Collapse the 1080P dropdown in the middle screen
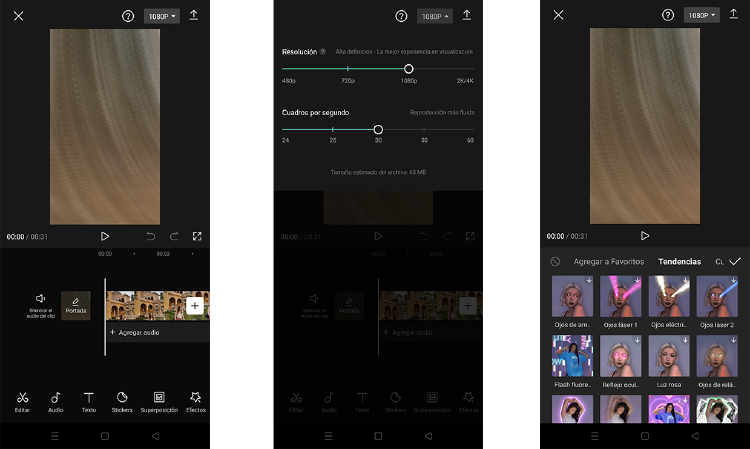Screen dimensions: 750x449 coord(434,16)
